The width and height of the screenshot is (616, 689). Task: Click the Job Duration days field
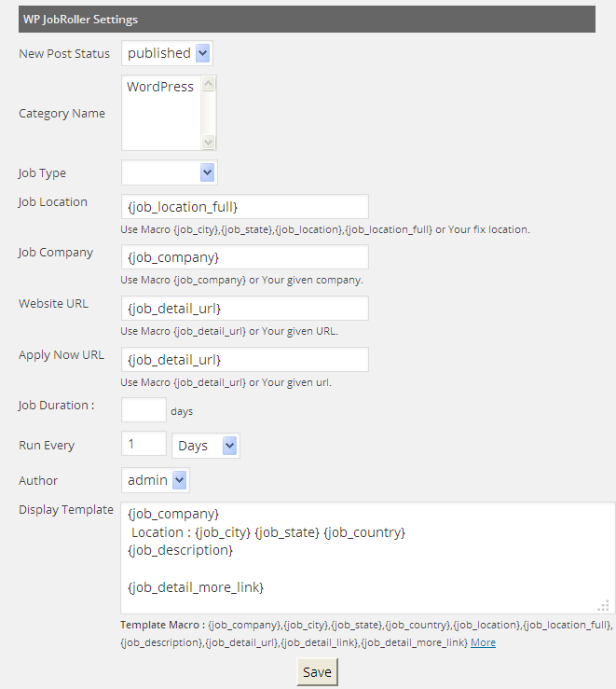(144, 410)
